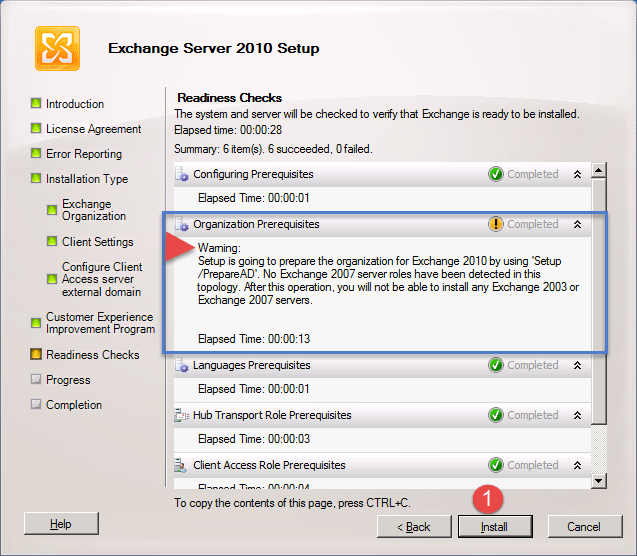The image size is (637, 556).
Task: Collapse the Configuring Prerequisites section
Action: coord(577,174)
